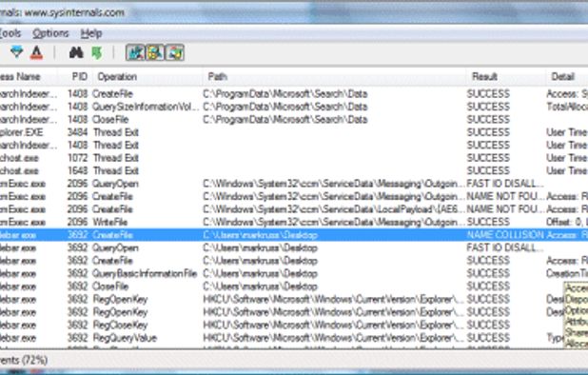The image size is (588, 375).
Task: Click the PID cell 1072
Action: pyautogui.click(x=77, y=158)
